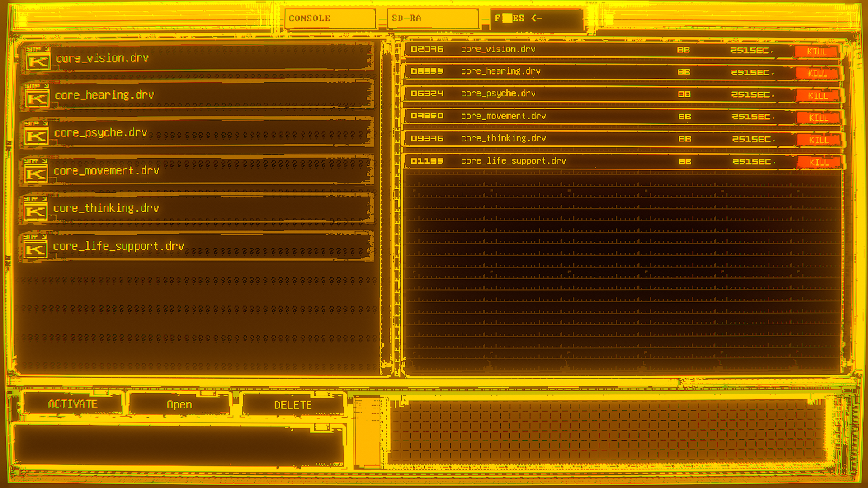
Task: Click the file icon beside core_life_support.drv
Action: coord(35,250)
